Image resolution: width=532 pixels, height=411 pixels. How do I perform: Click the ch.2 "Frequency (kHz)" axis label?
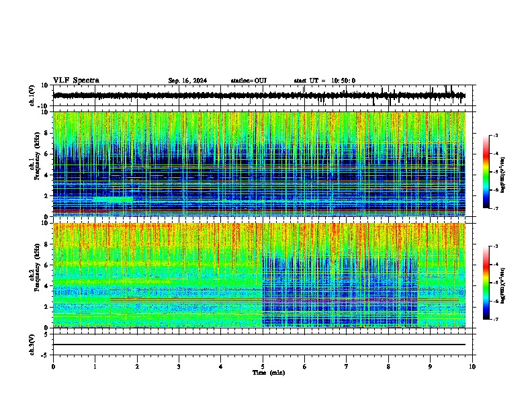coord(37,268)
